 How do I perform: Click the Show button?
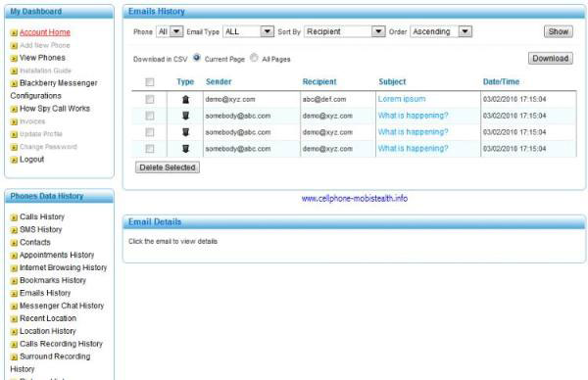tap(559, 31)
